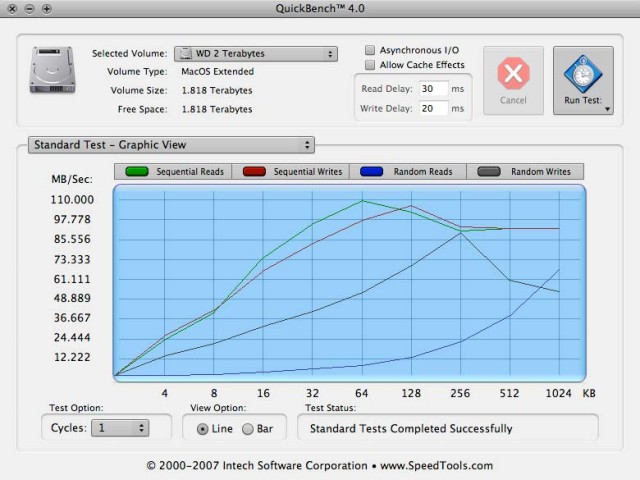
Task: Open the Cycles count dropdown
Action: (120, 428)
